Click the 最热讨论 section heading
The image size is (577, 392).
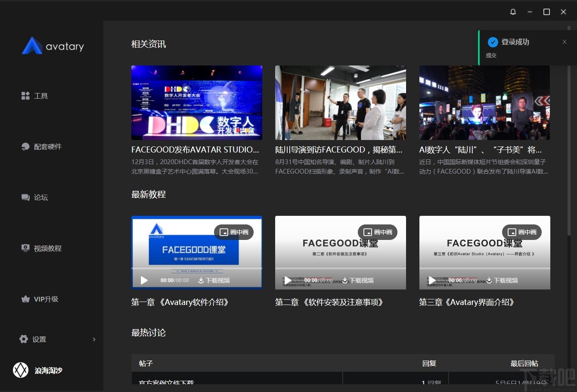coord(149,333)
